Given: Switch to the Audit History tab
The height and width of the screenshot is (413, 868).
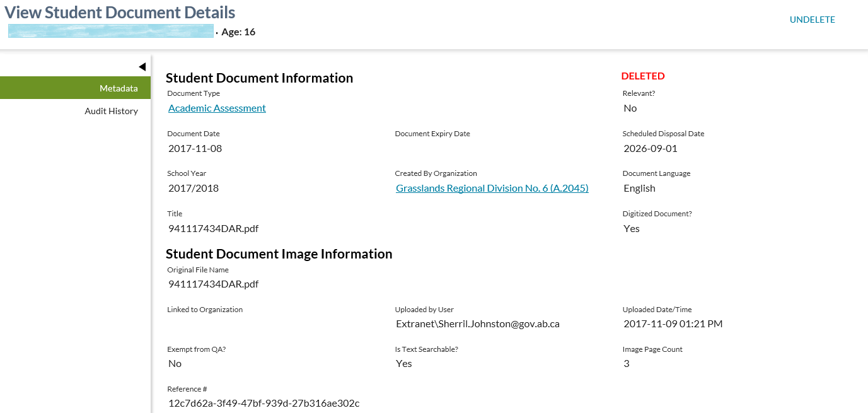Looking at the screenshot, I should click(x=111, y=111).
